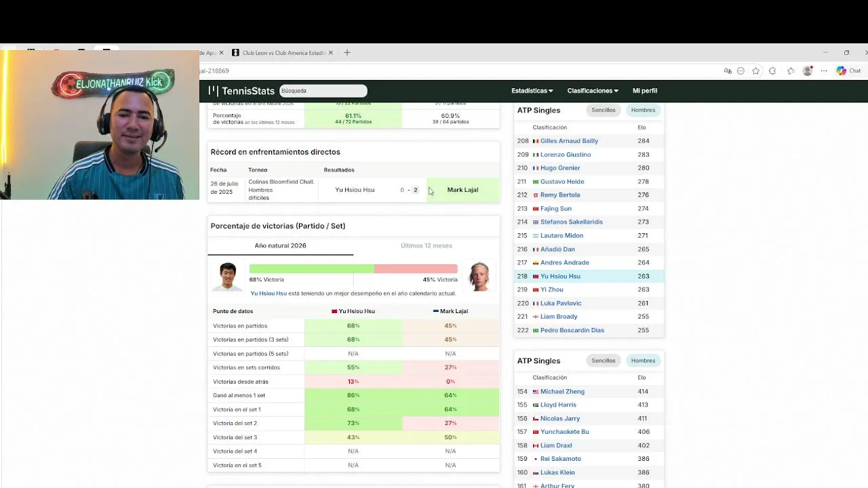Click Mark Lajal winner cell in head-to-head
868x488 pixels.
[463, 190]
